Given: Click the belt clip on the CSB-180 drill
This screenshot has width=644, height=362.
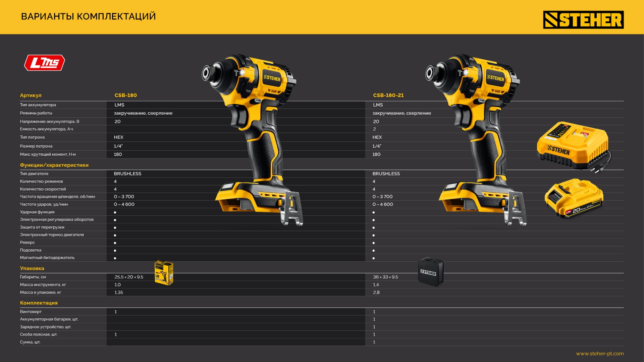Looking at the screenshot, I should 292,209.
